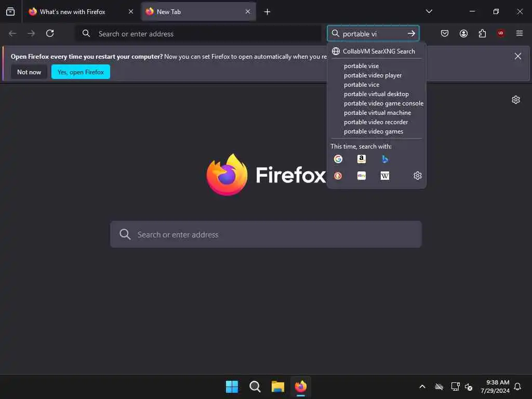Go back using the back arrow

(12, 33)
